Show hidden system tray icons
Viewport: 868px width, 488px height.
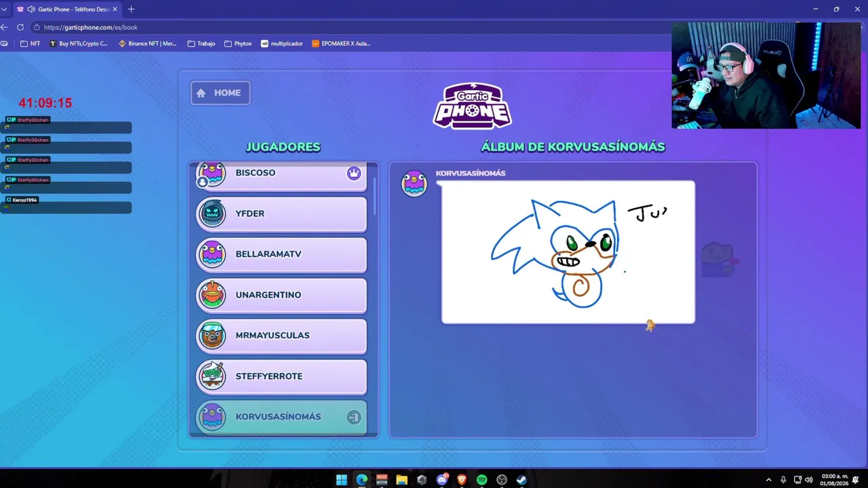click(768, 480)
